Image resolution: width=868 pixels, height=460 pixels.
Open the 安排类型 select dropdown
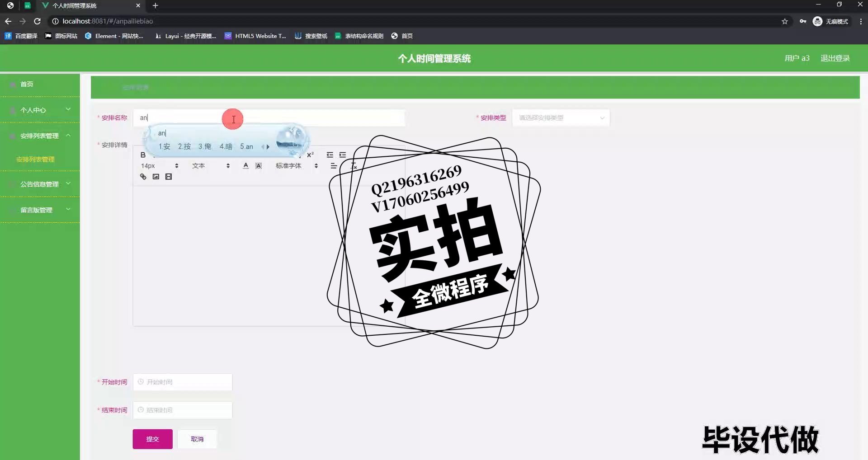click(x=561, y=118)
